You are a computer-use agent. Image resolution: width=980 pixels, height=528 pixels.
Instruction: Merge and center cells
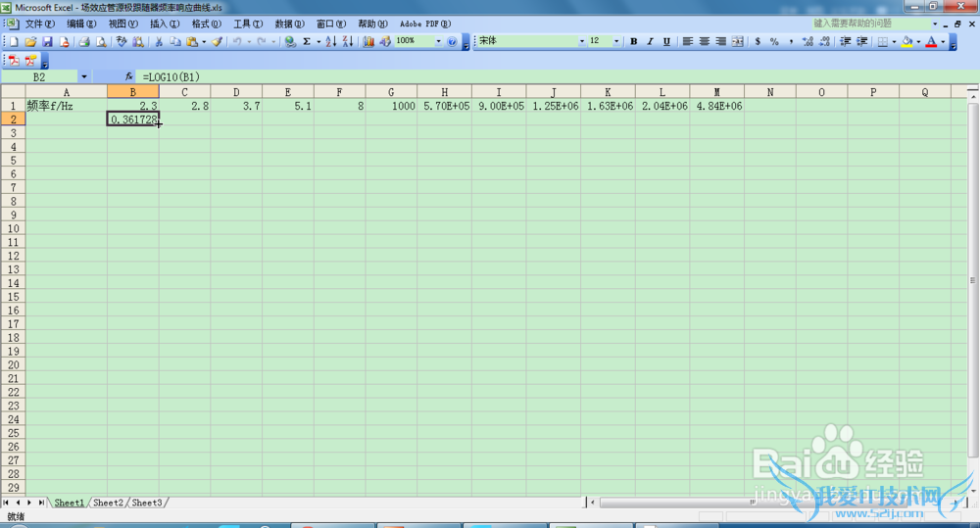[x=738, y=41]
